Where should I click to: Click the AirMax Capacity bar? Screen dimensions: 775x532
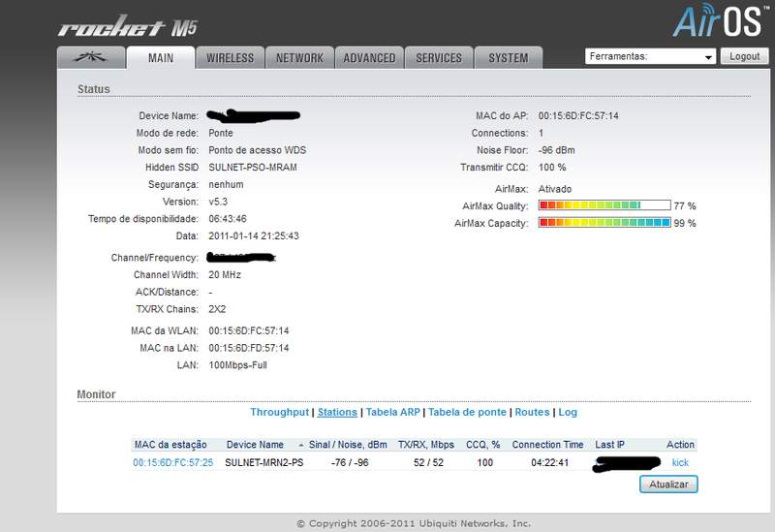coord(604,223)
